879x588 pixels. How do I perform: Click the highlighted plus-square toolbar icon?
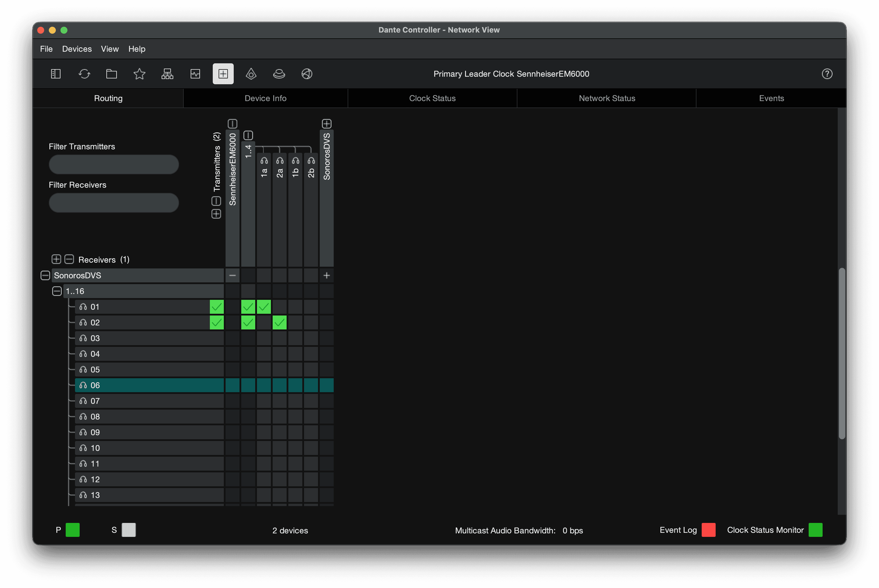tap(223, 74)
